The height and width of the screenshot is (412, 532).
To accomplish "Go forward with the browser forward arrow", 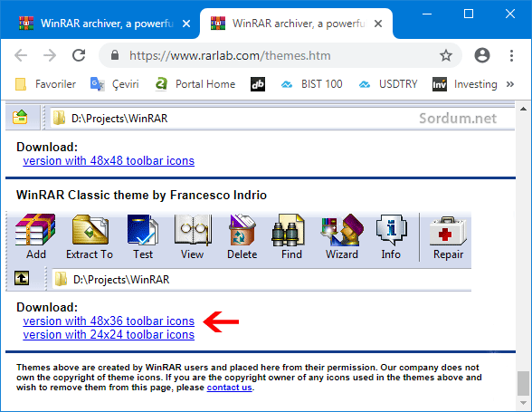I will pos(50,55).
